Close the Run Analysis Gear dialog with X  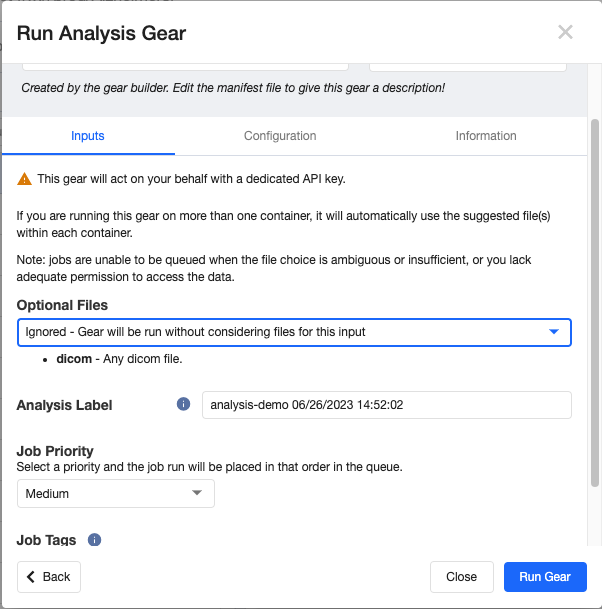tap(565, 32)
